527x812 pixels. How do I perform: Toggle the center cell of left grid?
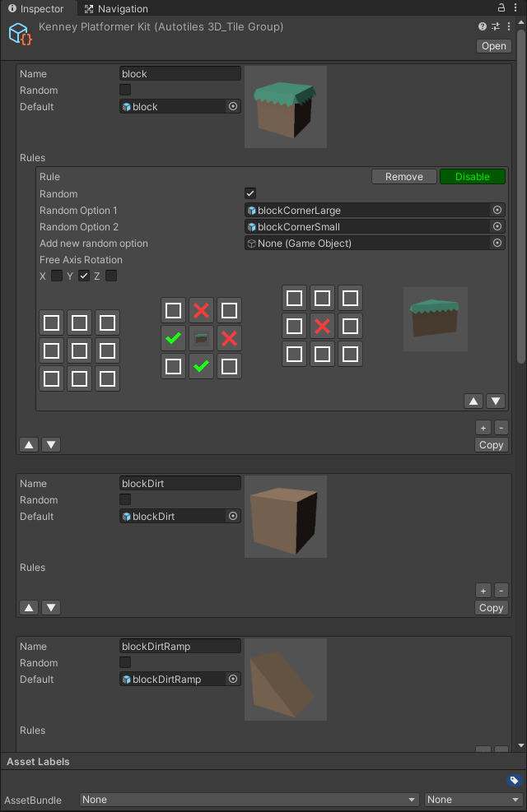click(x=79, y=350)
